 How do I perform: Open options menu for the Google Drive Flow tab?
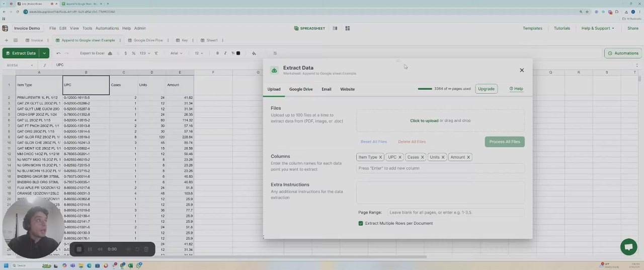click(168, 40)
